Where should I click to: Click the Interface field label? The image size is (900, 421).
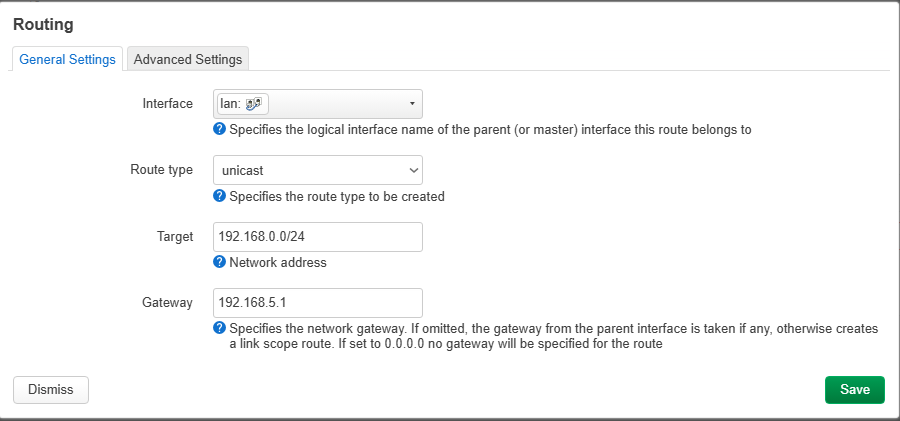coord(168,104)
